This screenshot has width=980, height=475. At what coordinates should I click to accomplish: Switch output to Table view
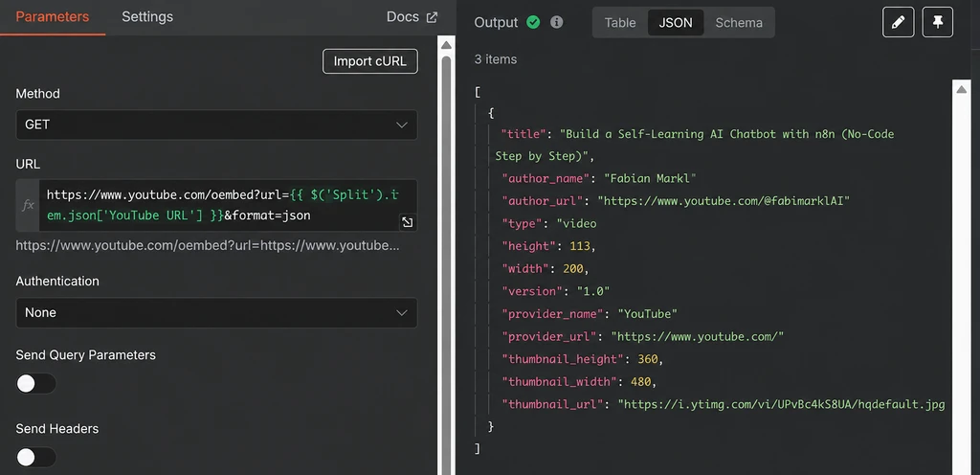620,22
